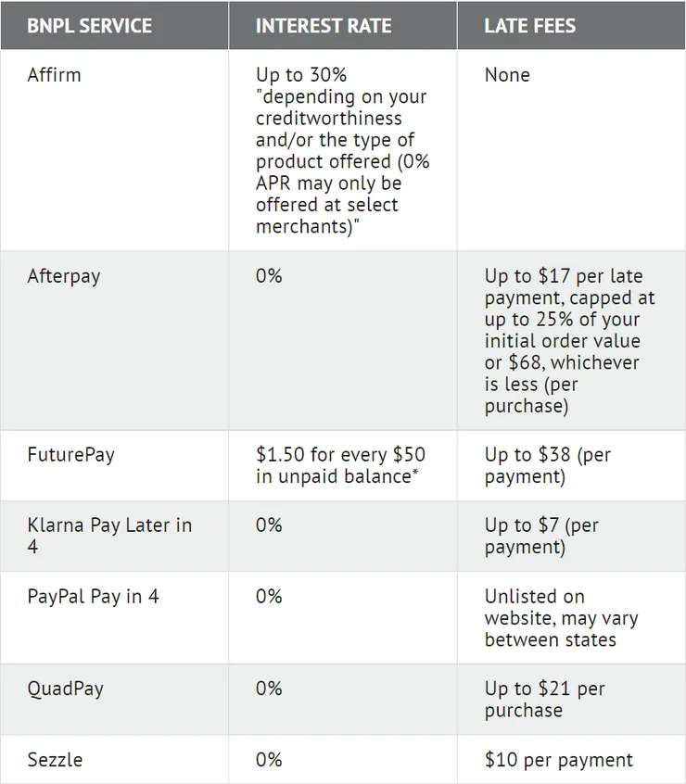Viewport: 686px width, 784px height.
Task: Select the Afterpay service name cell
Action: pyautogui.click(x=63, y=276)
